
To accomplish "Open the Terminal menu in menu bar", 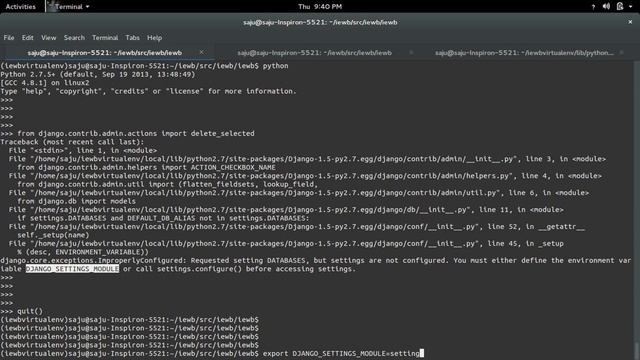I will pos(105,38).
